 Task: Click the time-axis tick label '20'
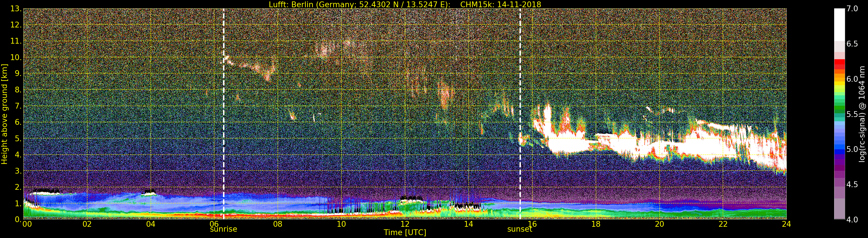[x=659, y=224]
